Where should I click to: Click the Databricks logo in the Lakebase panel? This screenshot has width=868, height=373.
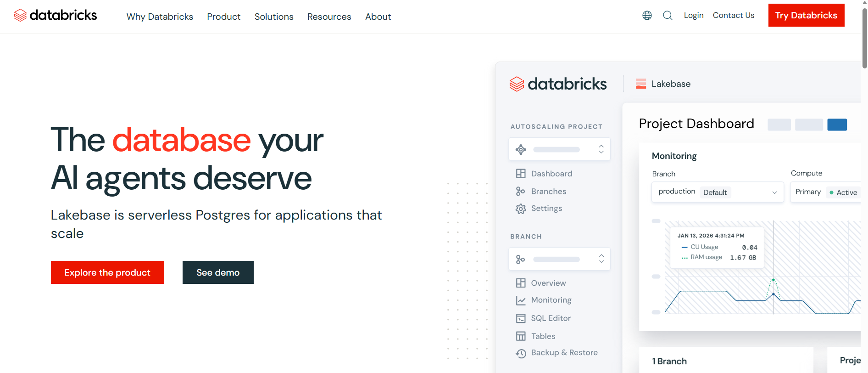pos(558,84)
